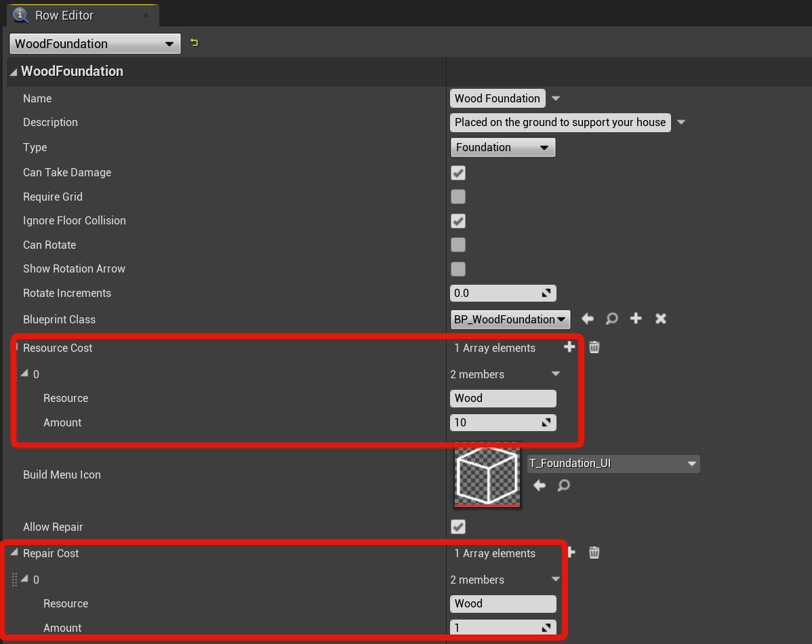Viewport: 812px width, 644px height.
Task: Browse to T_Foundation_UI texture in content browser
Action: click(x=564, y=485)
